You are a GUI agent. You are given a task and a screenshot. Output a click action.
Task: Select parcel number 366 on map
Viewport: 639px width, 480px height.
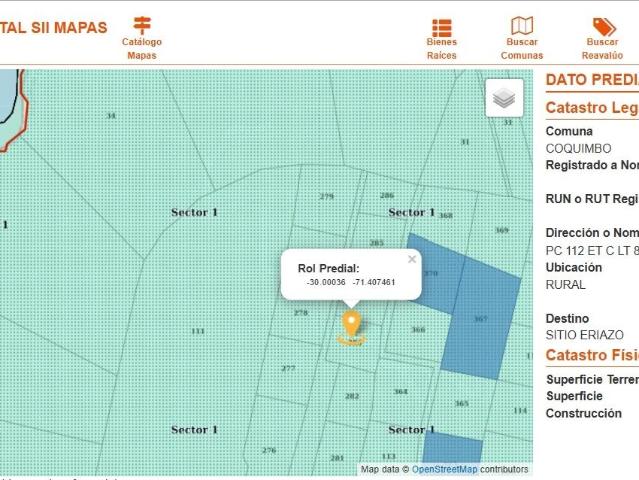click(x=418, y=329)
